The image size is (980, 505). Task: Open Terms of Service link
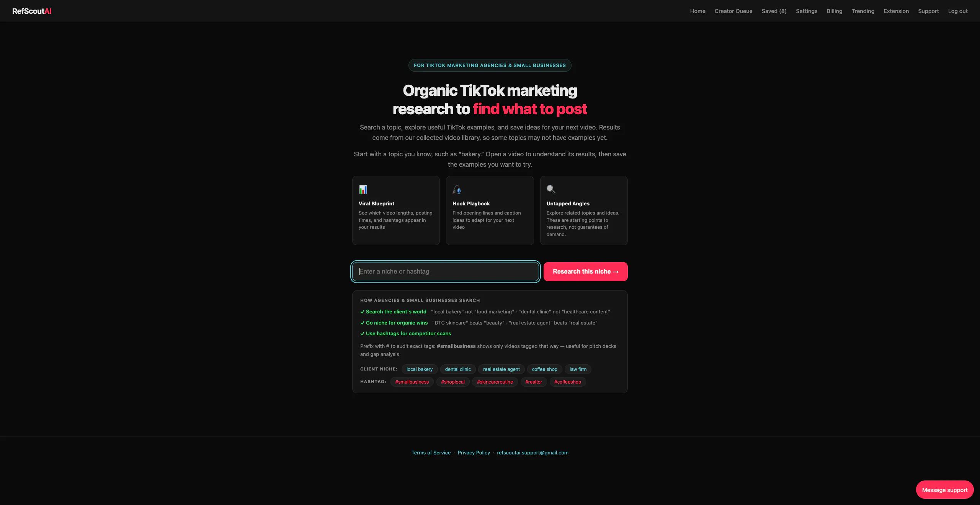(x=431, y=453)
